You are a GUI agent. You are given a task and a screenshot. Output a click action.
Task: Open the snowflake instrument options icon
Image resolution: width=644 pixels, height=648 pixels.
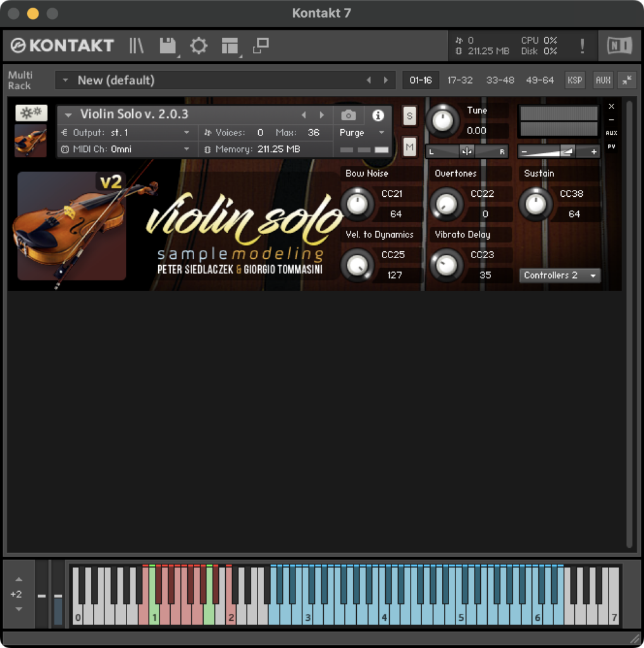coord(32,113)
